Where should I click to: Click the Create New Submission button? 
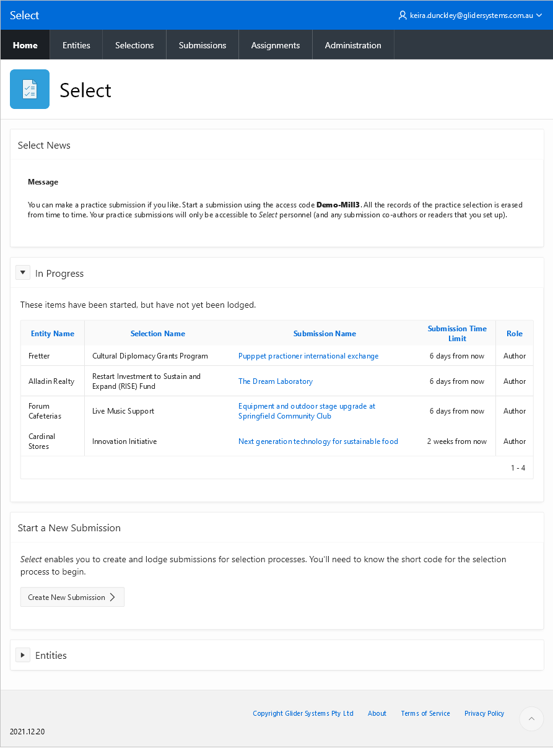point(72,597)
